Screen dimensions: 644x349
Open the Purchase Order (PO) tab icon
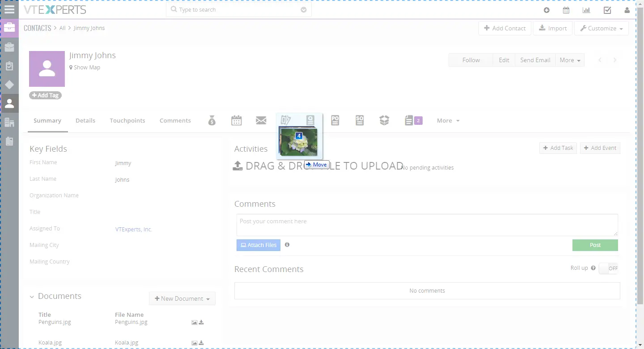pos(335,120)
